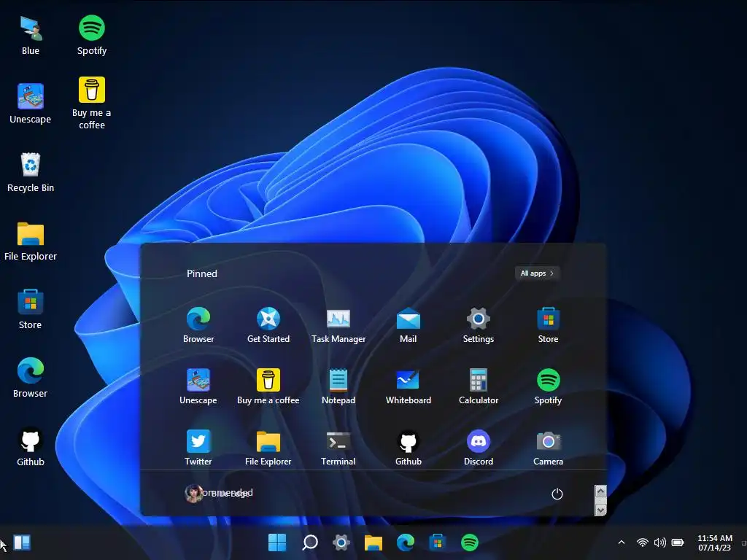Open Github in the Pinned apps
Image resolution: width=747 pixels, height=560 pixels.
(409, 448)
